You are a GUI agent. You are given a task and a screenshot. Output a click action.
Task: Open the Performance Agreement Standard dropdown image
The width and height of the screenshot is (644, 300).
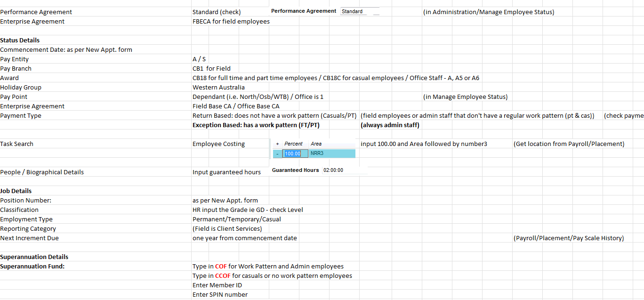[x=360, y=11]
